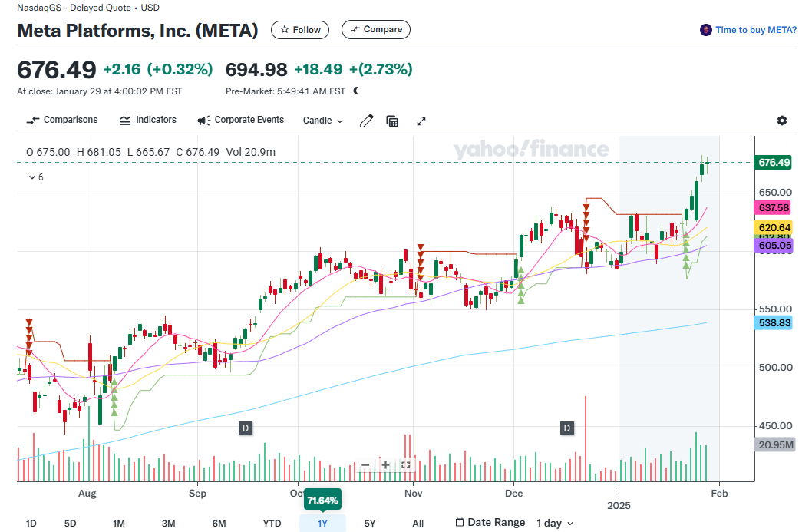Click the table data view icon
Screen dimensions: 802x532
[392, 121]
